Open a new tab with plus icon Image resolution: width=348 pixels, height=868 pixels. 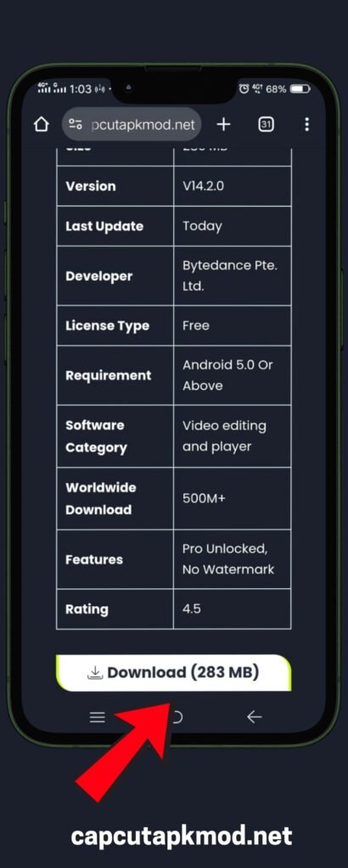(x=223, y=125)
